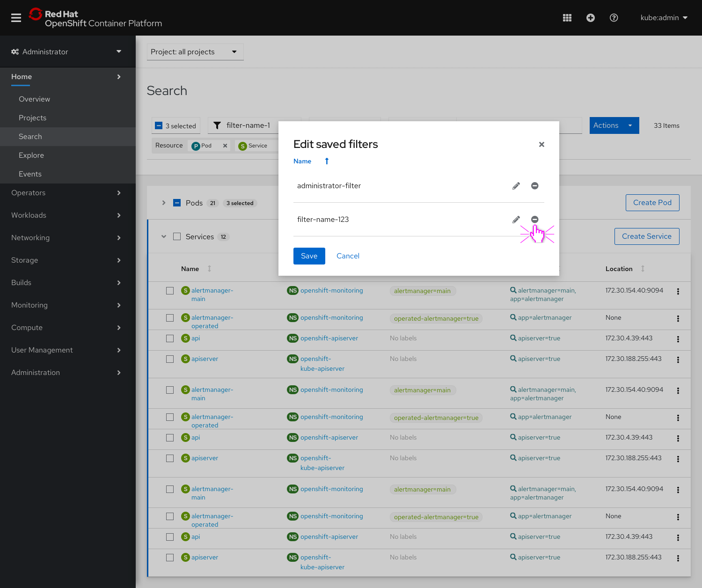Screen dimensions: 702x588
Task: Click the first operated-alertmanager=true label chip
Action: click(436, 319)
